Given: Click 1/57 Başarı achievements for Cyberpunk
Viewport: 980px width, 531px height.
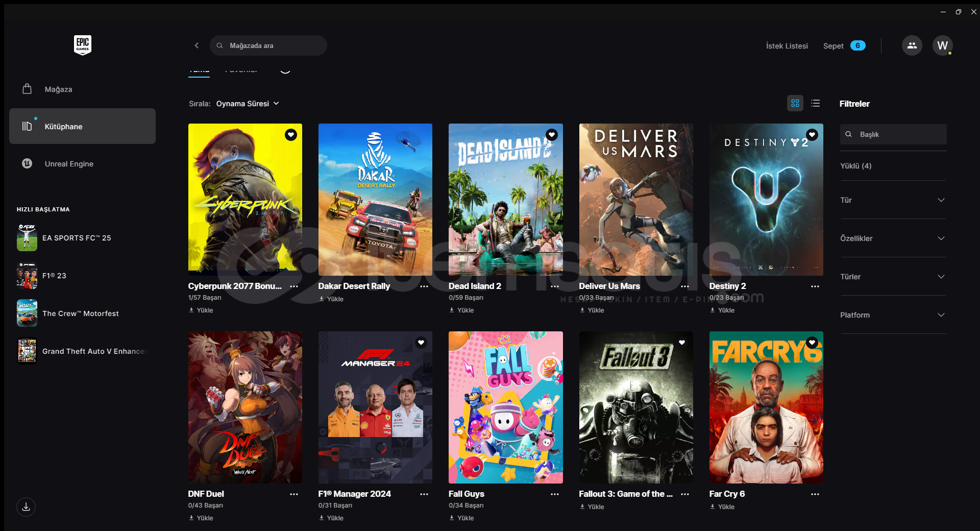Looking at the screenshot, I should tap(205, 298).
